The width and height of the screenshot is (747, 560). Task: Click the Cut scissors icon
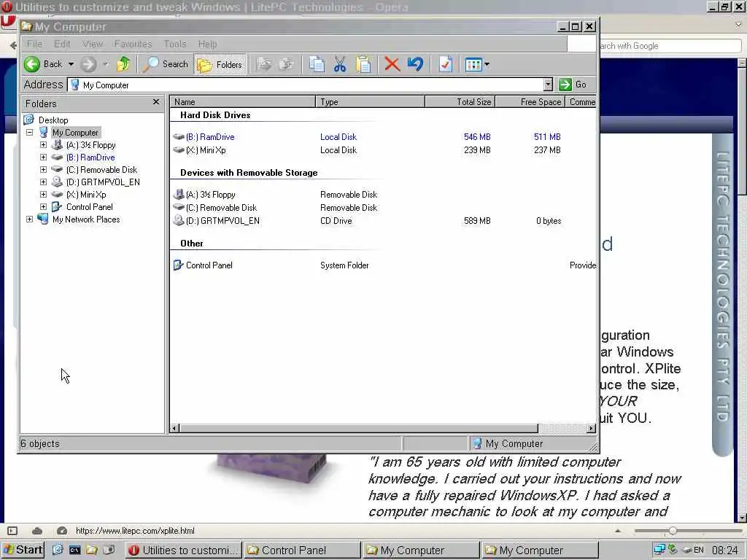[x=340, y=64]
